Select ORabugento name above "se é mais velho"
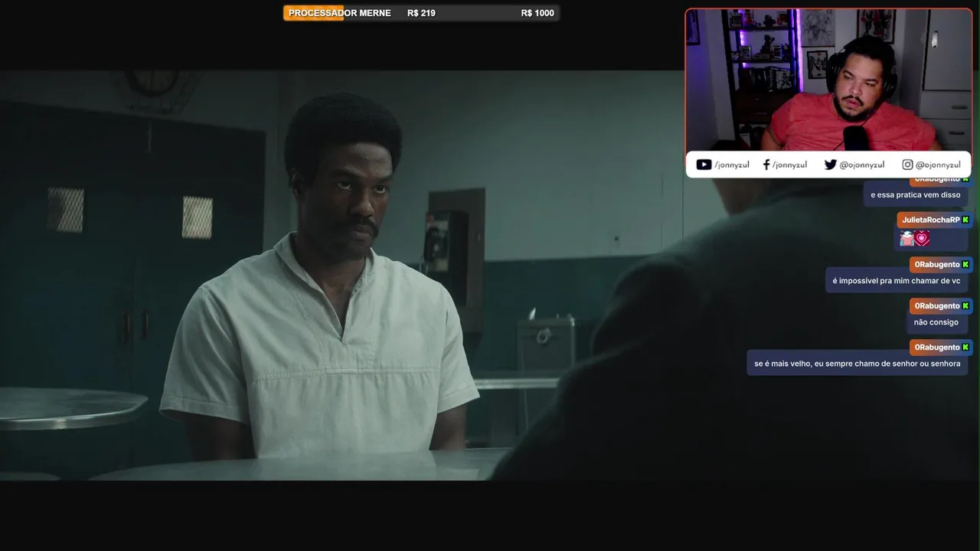Screen dimensions: 980x551 pyautogui.click(x=937, y=347)
